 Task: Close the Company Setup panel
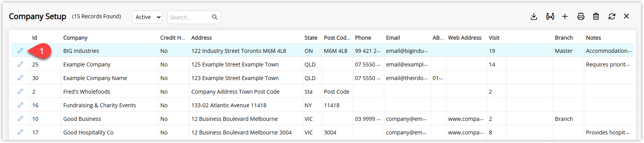click(x=626, y=16)
